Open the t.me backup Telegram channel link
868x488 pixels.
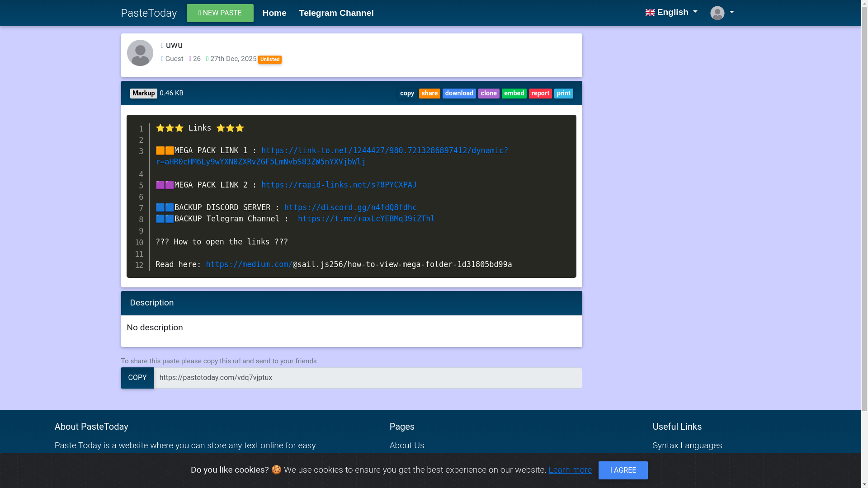pos(366,219)
